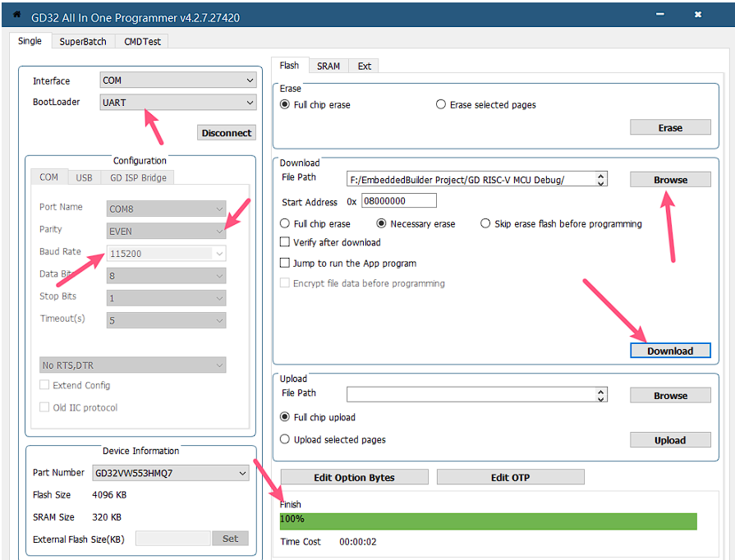Enable Verify after download checkbox

285,242
